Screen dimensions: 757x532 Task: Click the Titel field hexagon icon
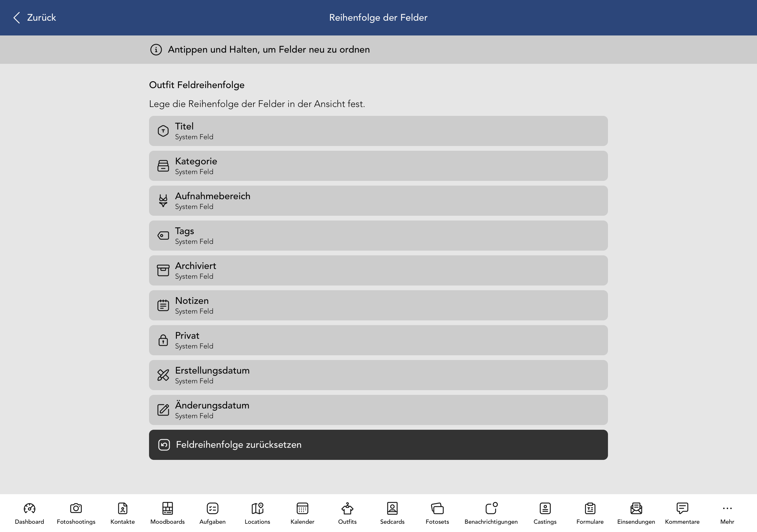163,131
